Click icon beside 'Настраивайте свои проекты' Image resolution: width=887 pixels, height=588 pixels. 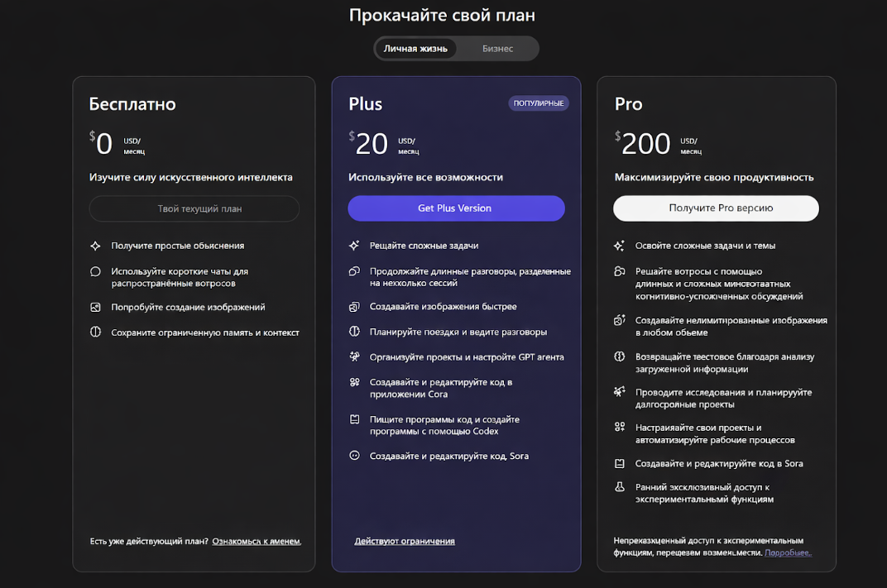coord(619,428)
